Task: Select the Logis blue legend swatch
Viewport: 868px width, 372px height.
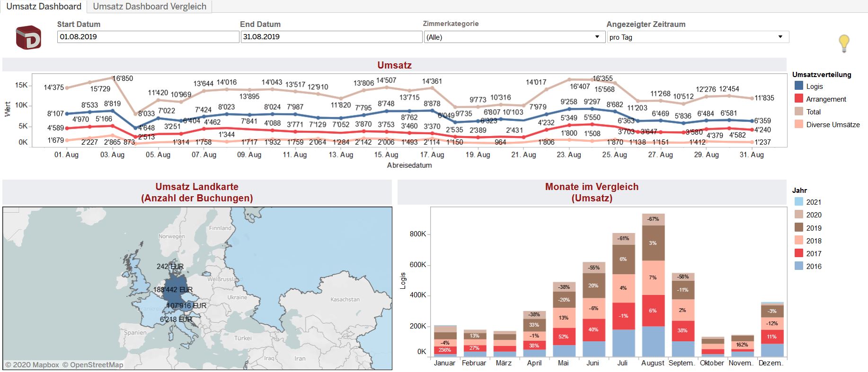Action: tap(799, 86)
